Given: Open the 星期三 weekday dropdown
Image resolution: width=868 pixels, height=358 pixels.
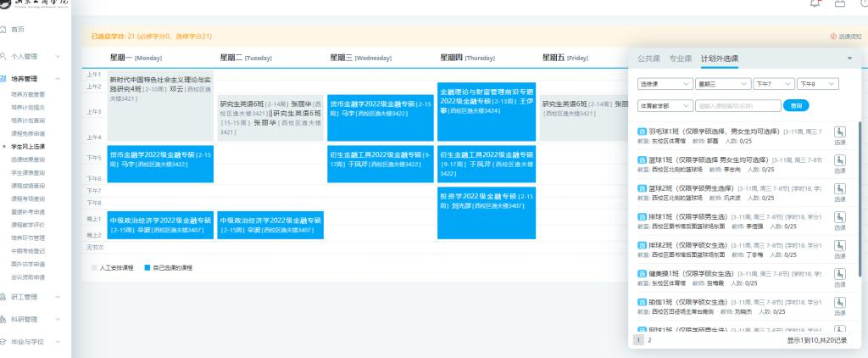Looking at the screenshot, I should click(723, 84).
